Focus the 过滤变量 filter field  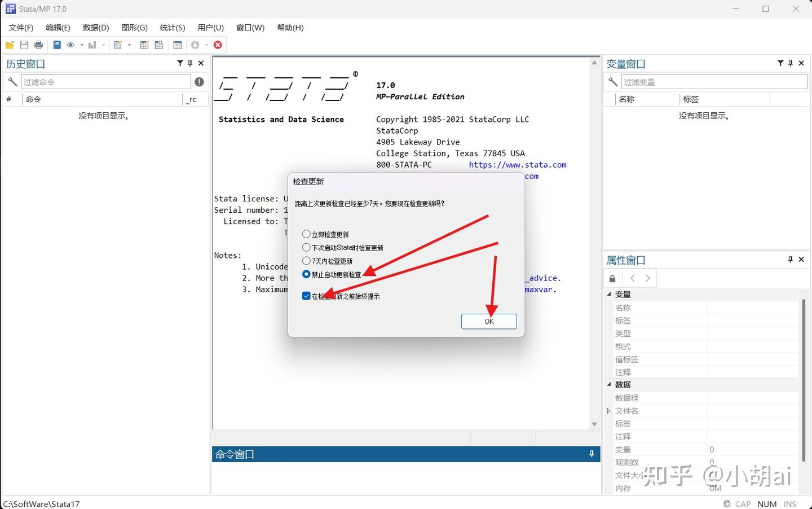[714, 82]
